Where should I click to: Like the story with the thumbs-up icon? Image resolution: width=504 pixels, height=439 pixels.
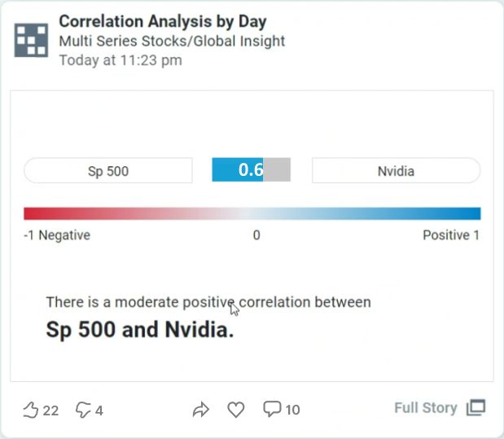click(31, 410)
